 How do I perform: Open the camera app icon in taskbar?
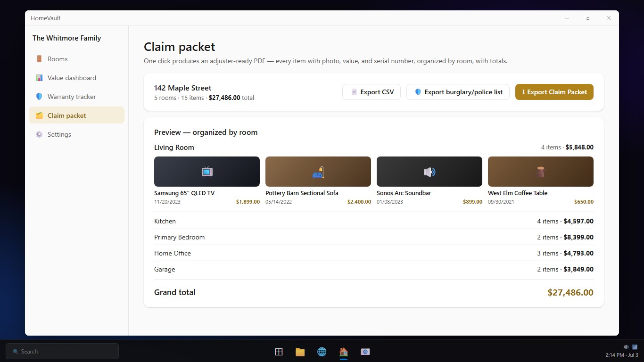(x=365, y=352)
